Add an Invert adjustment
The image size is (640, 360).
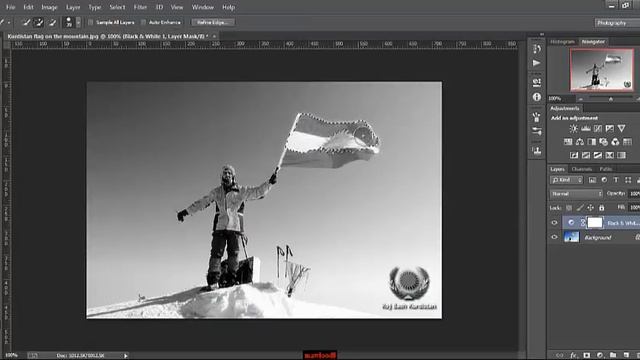[574, 156]
